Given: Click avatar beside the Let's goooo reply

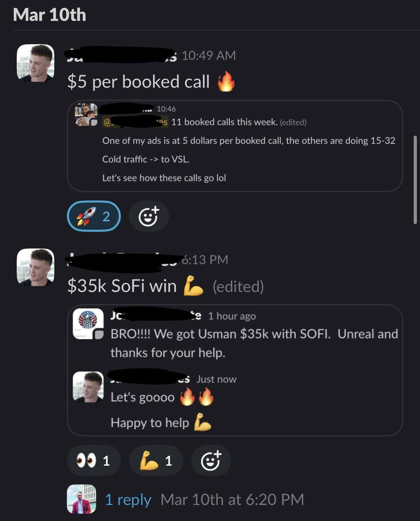Looking at the screenshot, I should 88,387.
